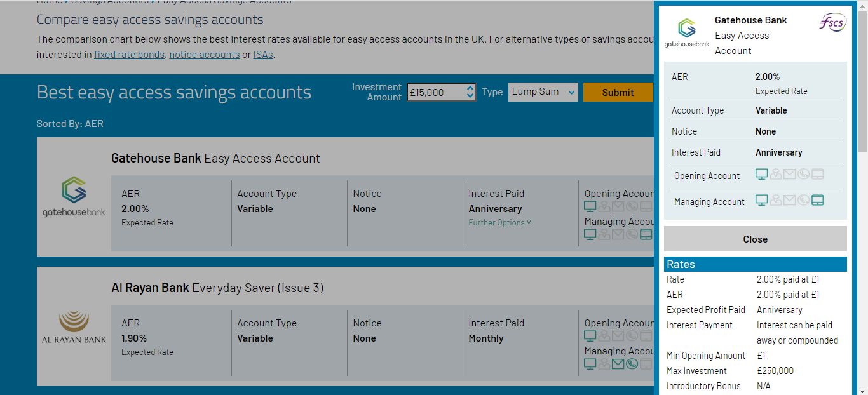Click the Best easy access savings accounts heading
Image resolution: width=868 pixels, height=395 pixels.
click(174, 92)
